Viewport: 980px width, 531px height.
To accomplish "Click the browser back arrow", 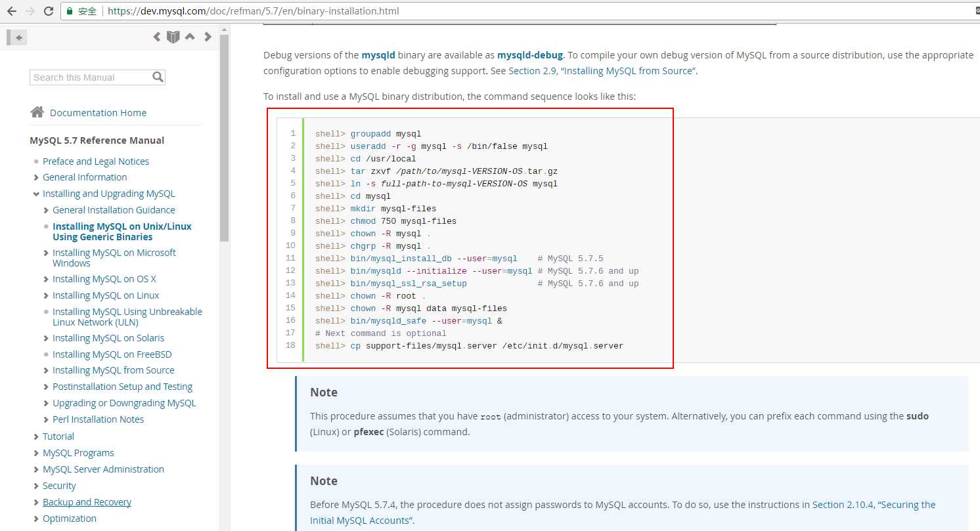I will pos(11,11).
